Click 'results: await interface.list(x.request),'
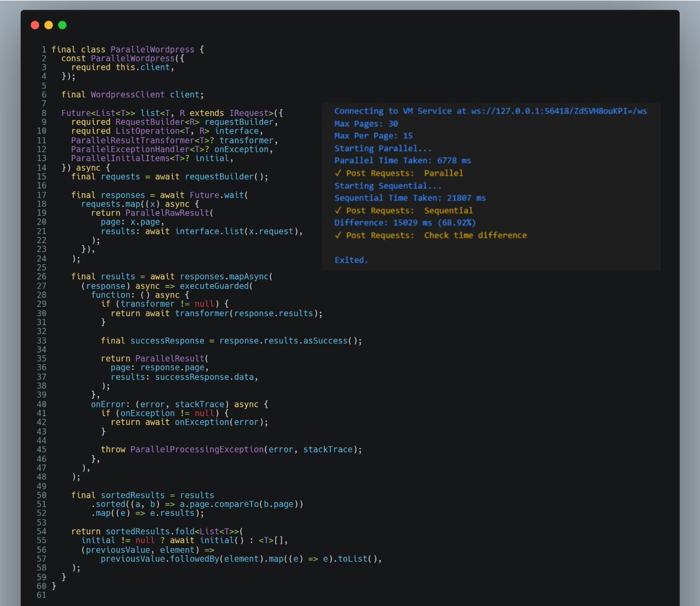Image resolution: width=700 pixels, height=606 pixels. (202, 232)
